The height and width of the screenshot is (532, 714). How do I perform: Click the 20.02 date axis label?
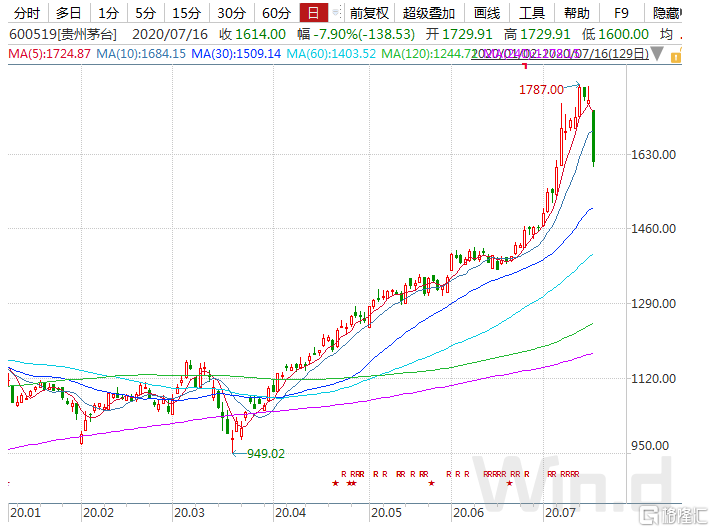tap(98, 513)
